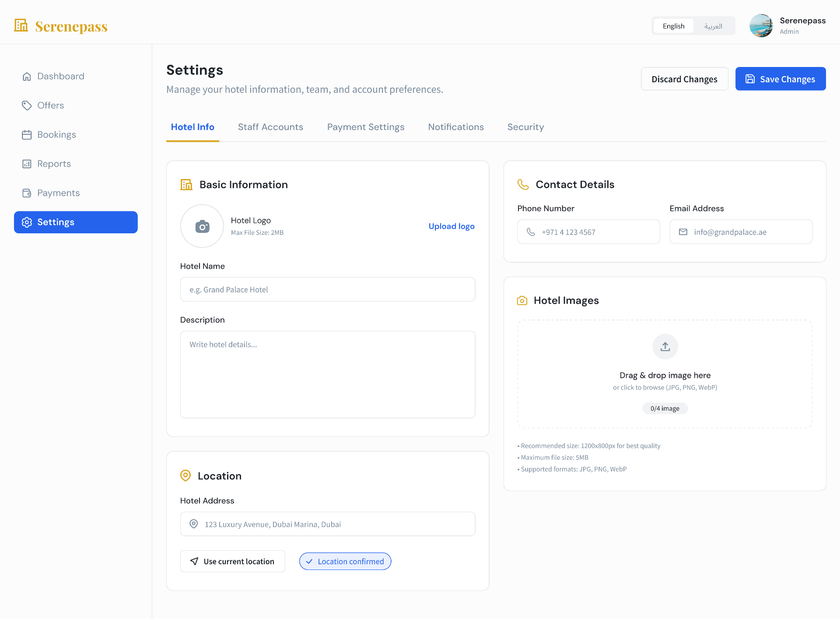Viewport: 840px width, 619px height.
Task: Click the floppy disk icon on Save Changes
Action: point(750,79)
